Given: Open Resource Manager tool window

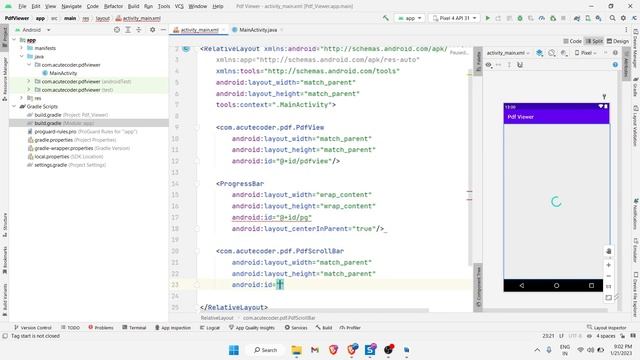Looking at the screenshot, I should pos(4,79).
